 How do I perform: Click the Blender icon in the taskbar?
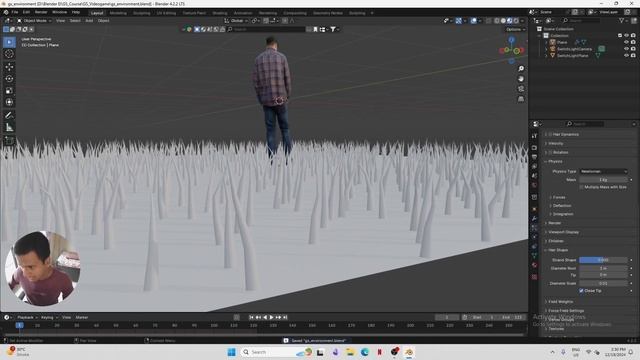tap(409, 352)
